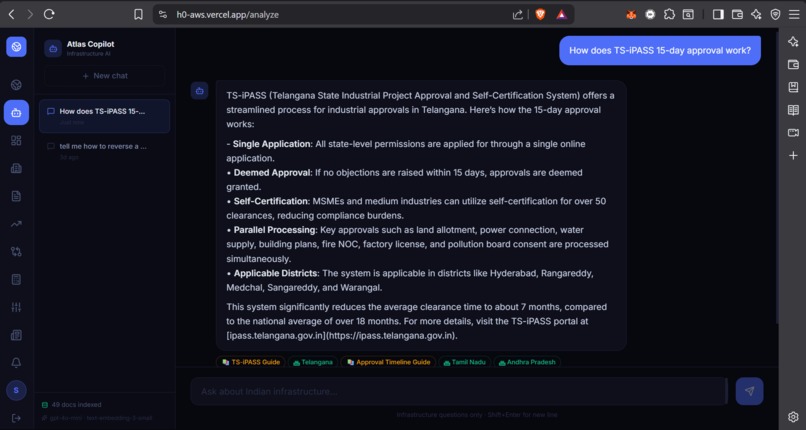
Task: Open the newspaper icon page in the sidebar
Action: tap(16, 335)
